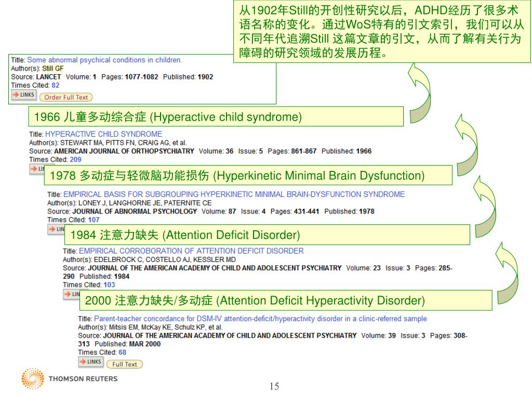Open the Empirical Corroboration of Attention Deficit Disorder title
The width and height of the screenshot is (532, 399).
tap(191, 251)
